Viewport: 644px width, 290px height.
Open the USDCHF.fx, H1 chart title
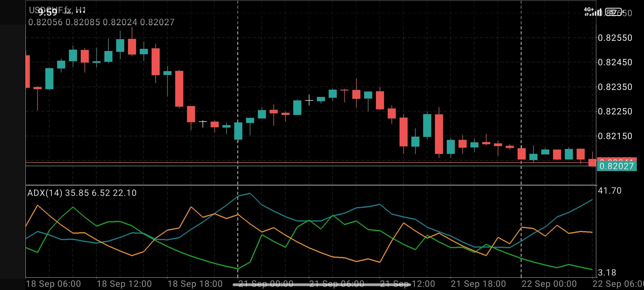[x=57, y=10]
